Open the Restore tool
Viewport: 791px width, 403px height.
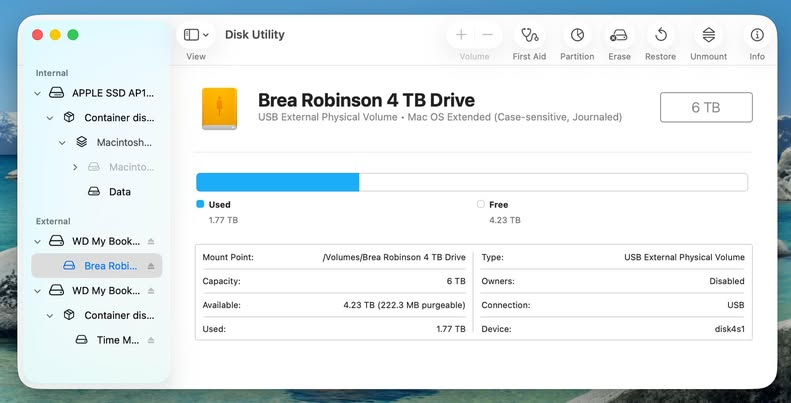coord(660,36)
